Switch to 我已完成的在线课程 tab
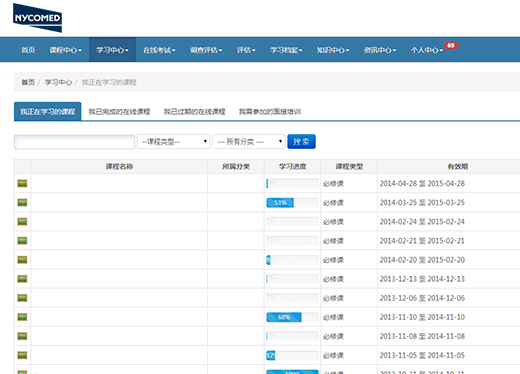The width and height of the screenshot is (520, 374). click(x=119, y=111)
